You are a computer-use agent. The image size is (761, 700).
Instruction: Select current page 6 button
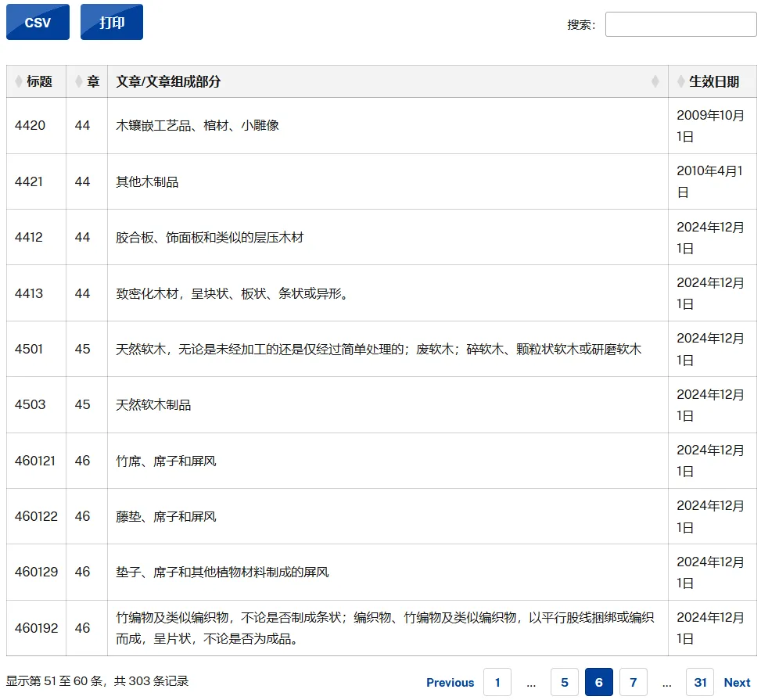coord(599,682)
